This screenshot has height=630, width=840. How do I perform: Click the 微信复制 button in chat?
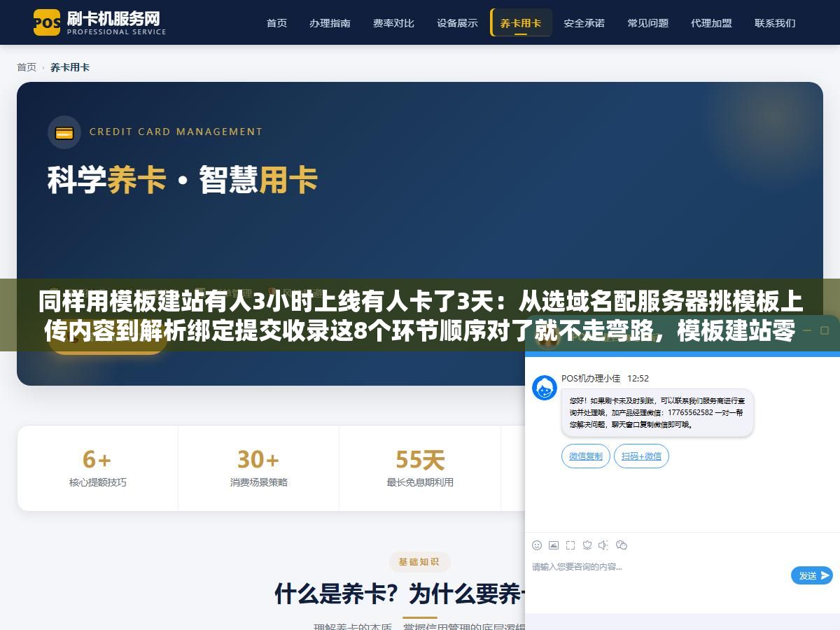[x=586, y=456]
